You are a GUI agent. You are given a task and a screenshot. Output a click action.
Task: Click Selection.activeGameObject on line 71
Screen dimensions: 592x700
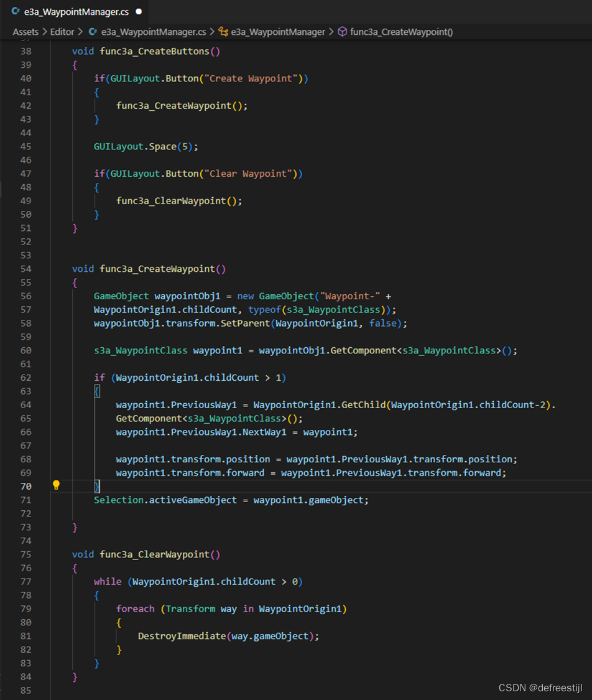(168, 500)
